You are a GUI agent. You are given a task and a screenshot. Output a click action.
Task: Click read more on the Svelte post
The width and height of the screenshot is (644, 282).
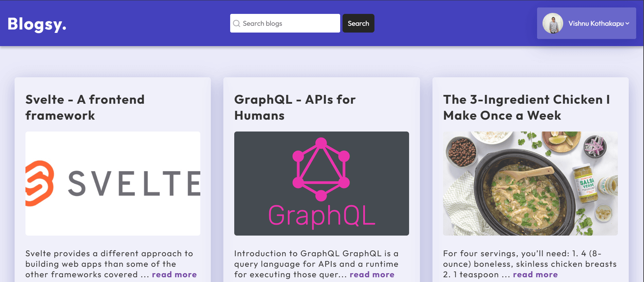tap(174, 275)
